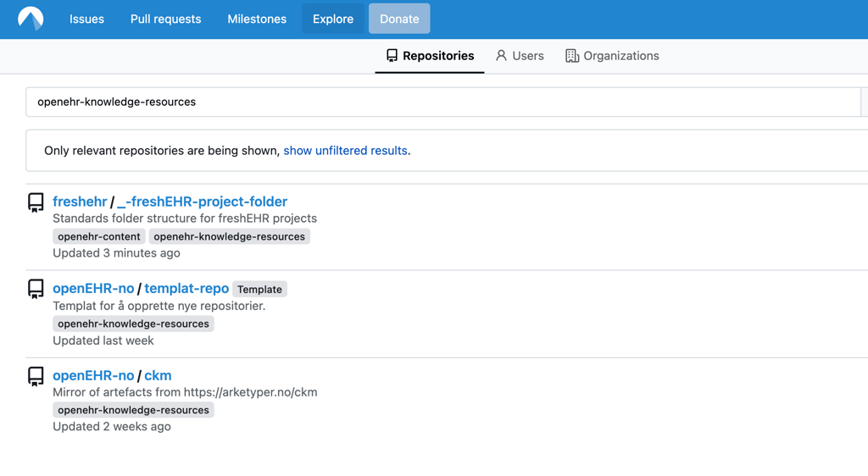Open Issues in the top navigation
Screen dimensions: 868x476
point(86,19)
